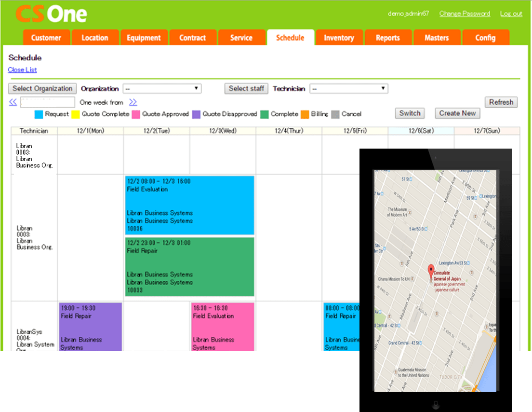Image resolution: width=532 pixels, height=412 pixels.
Task: Open the purple 19:00 Field Repair event
Action: click(x=90, y=327)
